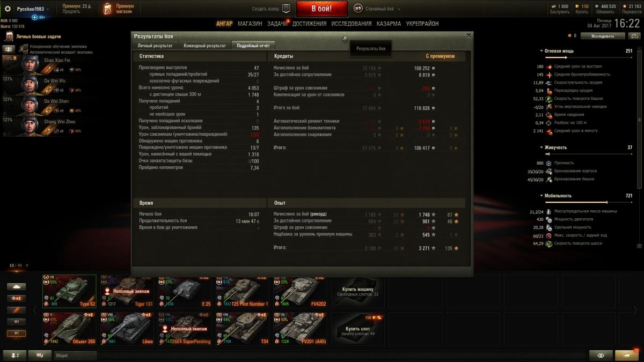This screenshot has width=644, height=362.
Task: Select the Подробный отчёт tab
Action: click(x=253, y=46)
